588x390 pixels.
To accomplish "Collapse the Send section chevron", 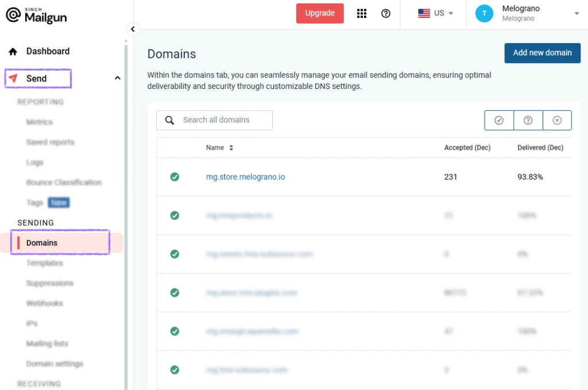I will click(118, 79).
